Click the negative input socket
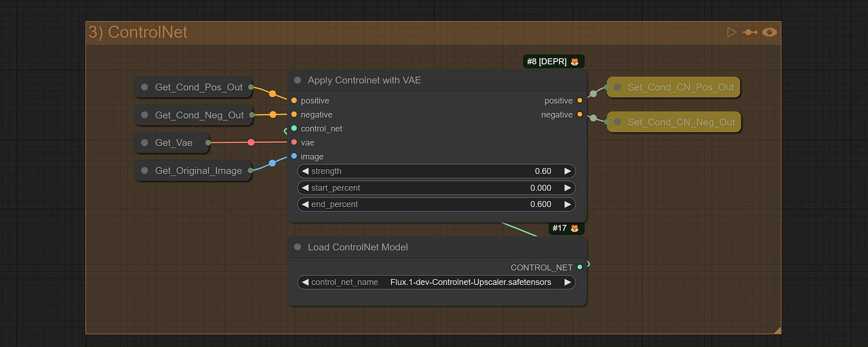The width and height of the screenshot is (868, 347). 294,114
